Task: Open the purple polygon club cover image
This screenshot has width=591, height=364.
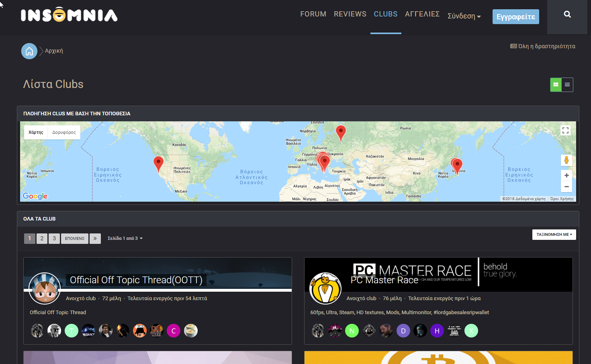Action: click(157, 358)
